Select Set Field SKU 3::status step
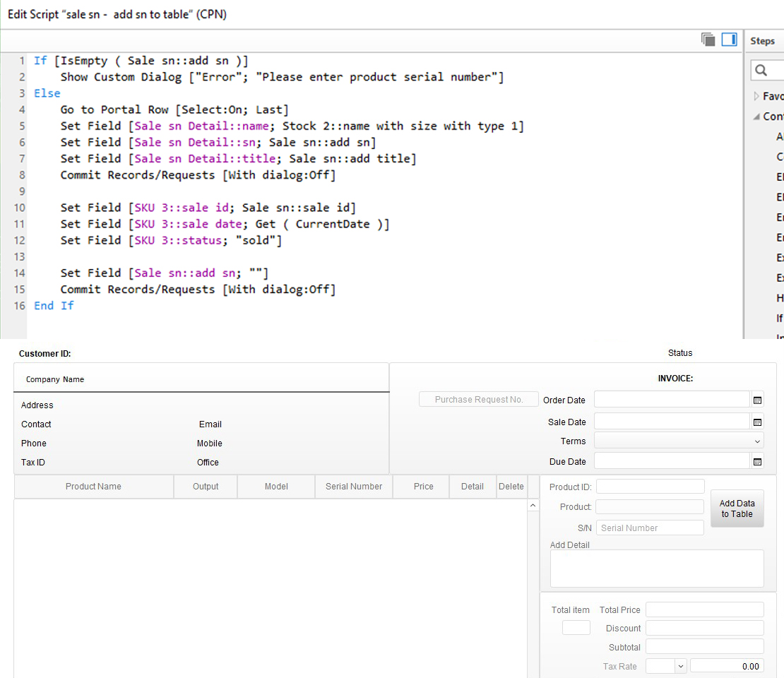Viewport: 784px width, 678px height. 171,241
